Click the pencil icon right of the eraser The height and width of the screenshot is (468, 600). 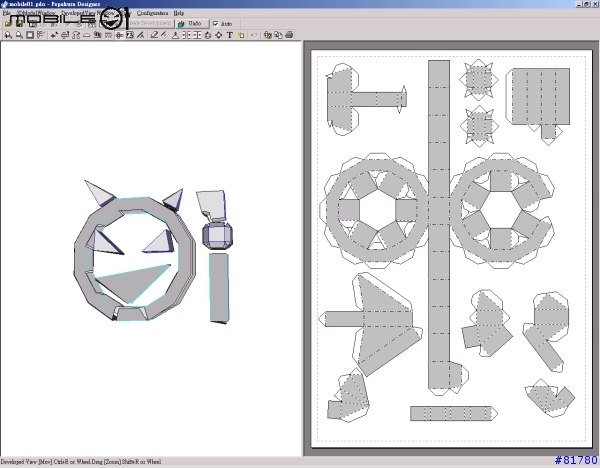(x=165, y=35)
